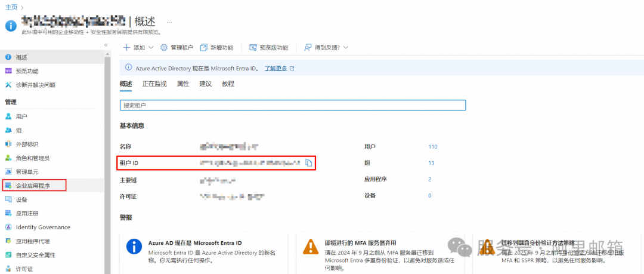Click the 用户 sidebar icon
The width and height of the screenshot is (644, 274).
[x=8, y=116]
